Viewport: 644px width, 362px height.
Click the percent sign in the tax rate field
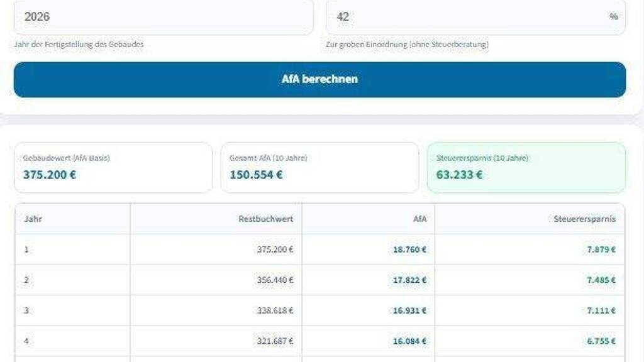[613, 17]
